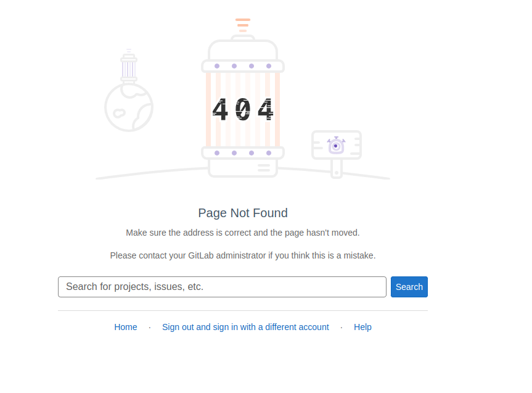Click the 0 digit in 404
This screenshot has width=532, height=393.
(243, 110)
